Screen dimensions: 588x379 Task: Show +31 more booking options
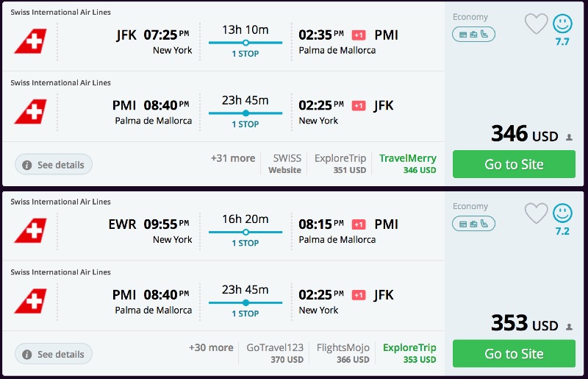point(233,158)
